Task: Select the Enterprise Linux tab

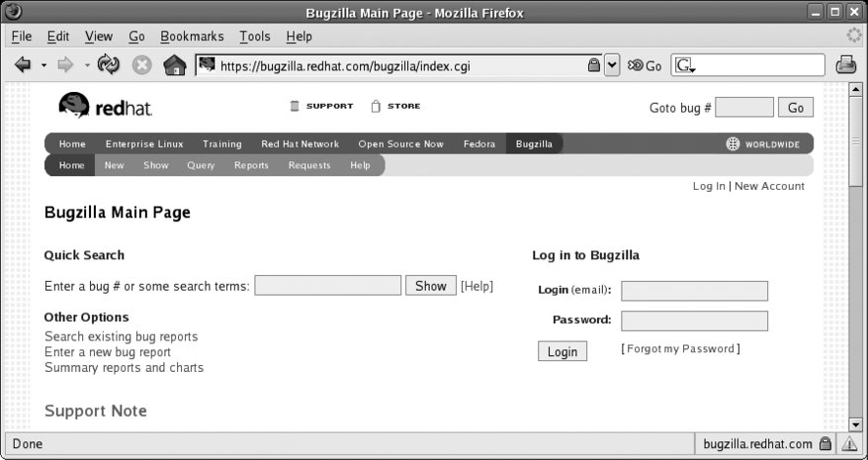Action: tap(144, 144)
